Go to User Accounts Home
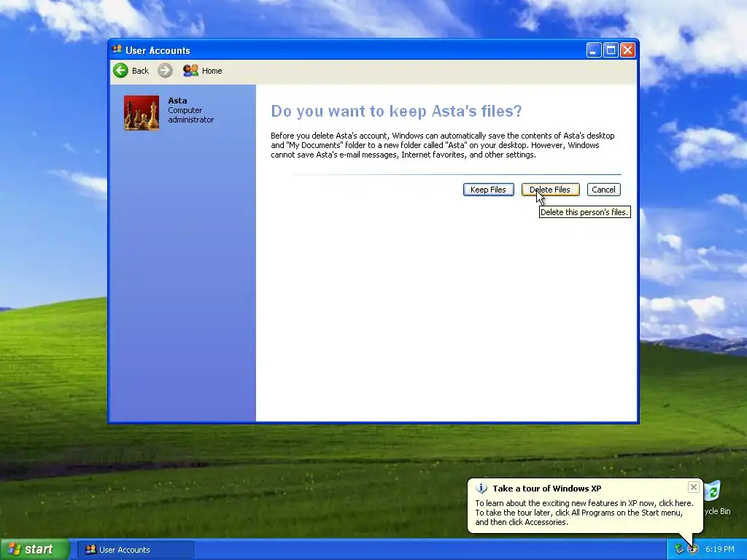Viewport: 747px width, 560px height. click(x=203, y=71)
